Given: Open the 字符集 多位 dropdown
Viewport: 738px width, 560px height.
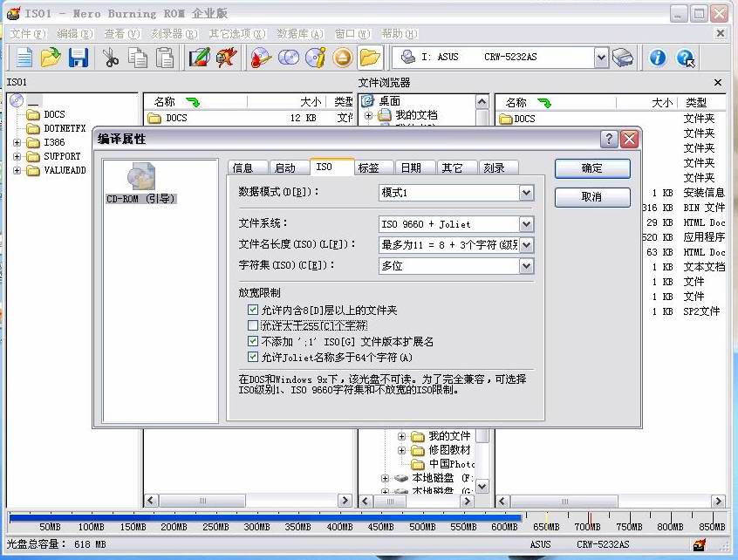Looking at the screenshot, I should (x=526, y=266).
